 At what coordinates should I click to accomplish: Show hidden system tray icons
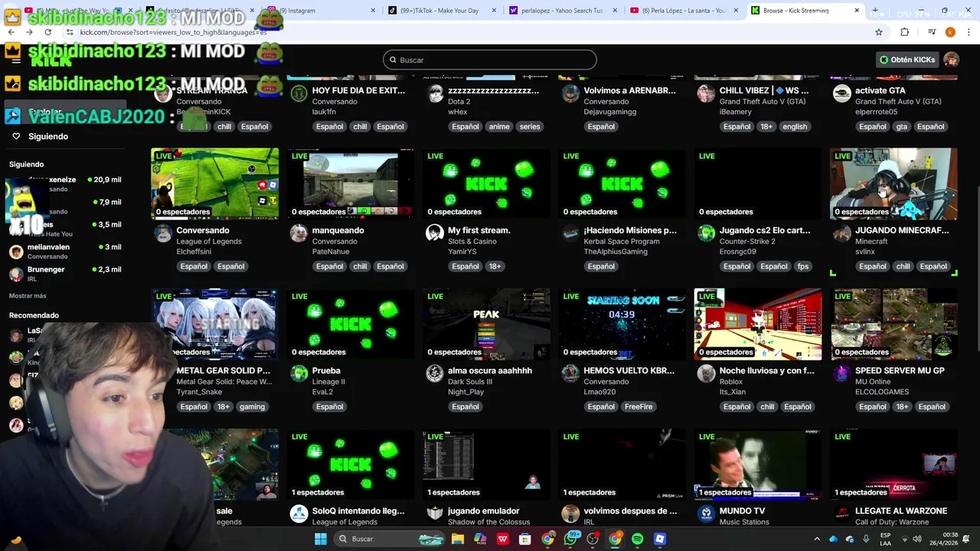(817, 539)
